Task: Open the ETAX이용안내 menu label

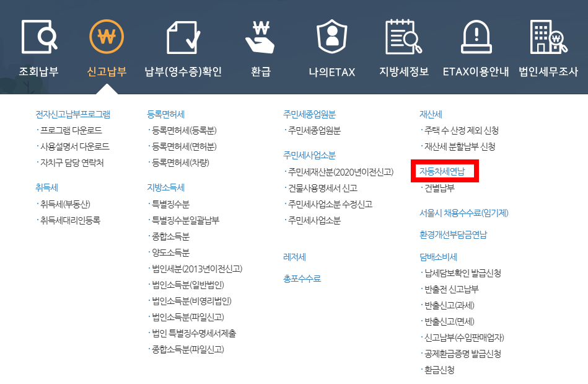Action: click(476, 71)
